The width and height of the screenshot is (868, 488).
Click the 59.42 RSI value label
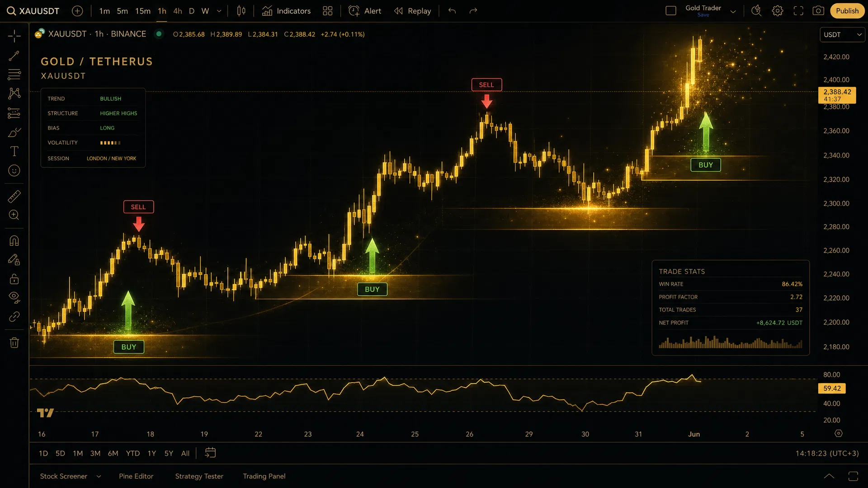click(x=832, y=389)
